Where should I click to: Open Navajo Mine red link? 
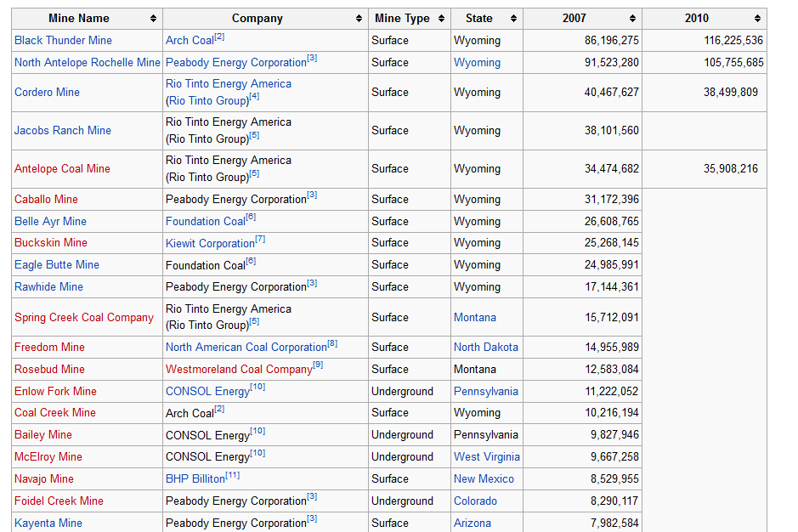[44, 479]
